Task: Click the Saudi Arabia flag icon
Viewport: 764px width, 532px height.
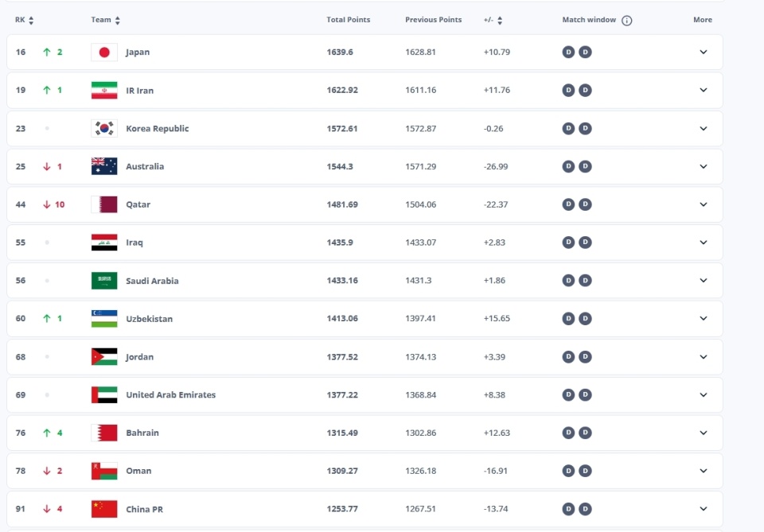Action: pos(104,281)
